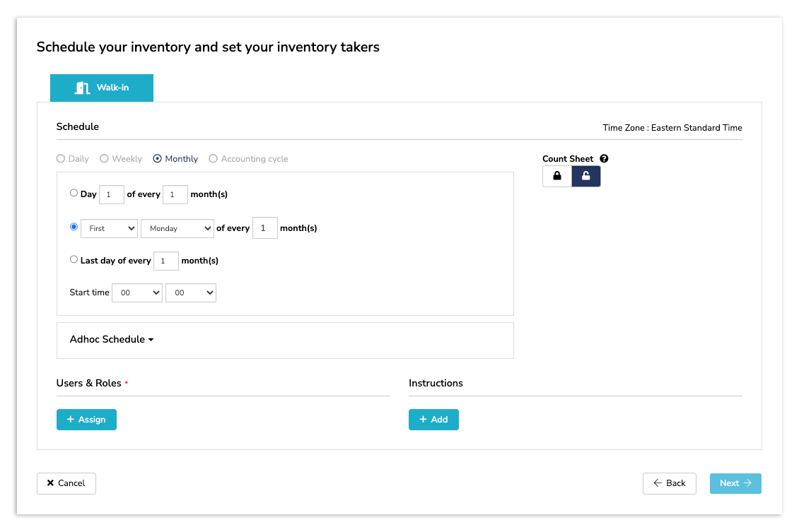
Task: Click the Assign button under Users & Roles
Action: pyautogui.click(x=86, y=419)
